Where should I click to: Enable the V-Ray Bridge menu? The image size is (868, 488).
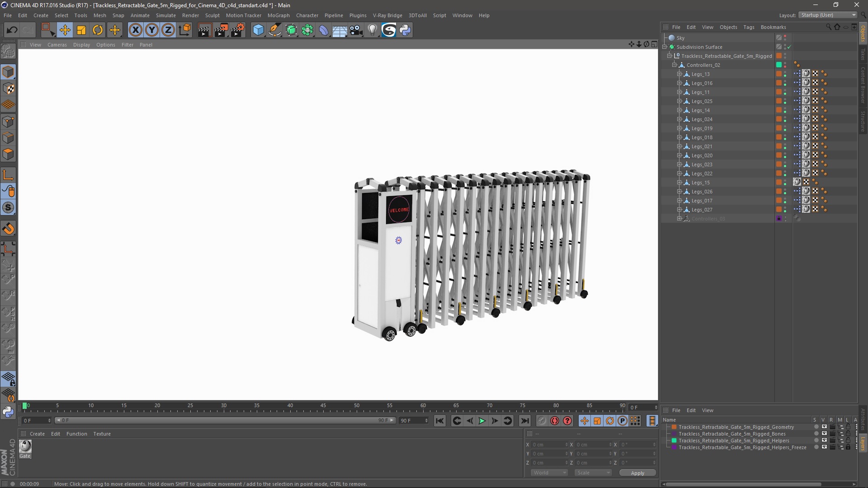tap(387, 15)
